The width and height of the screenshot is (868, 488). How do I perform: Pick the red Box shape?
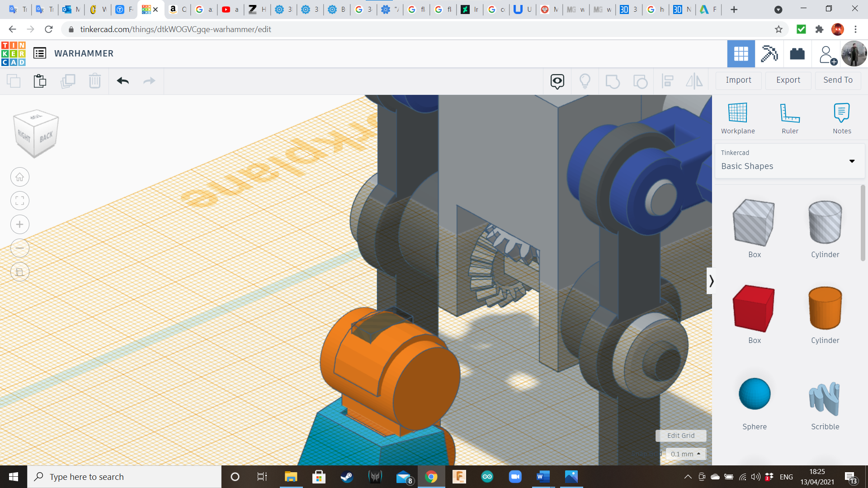[754, 308]
